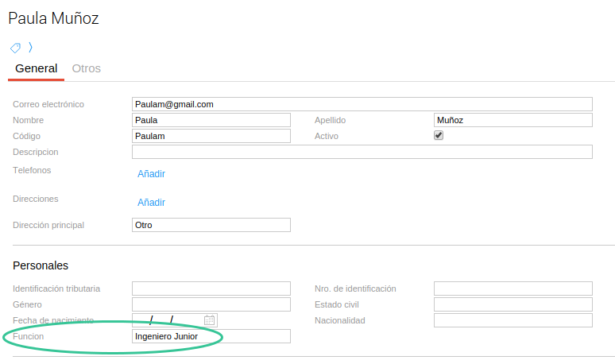Focus the Nro. de identificación field

coord(512,288)
